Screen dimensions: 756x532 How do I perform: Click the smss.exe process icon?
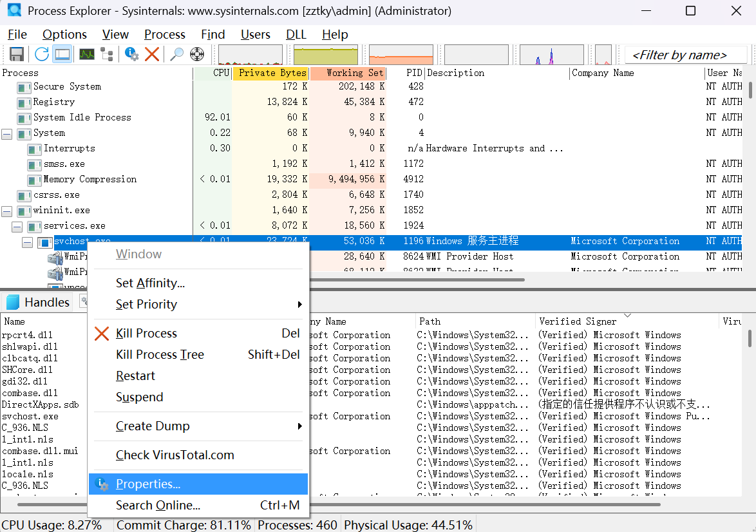[x=34, y=164]
